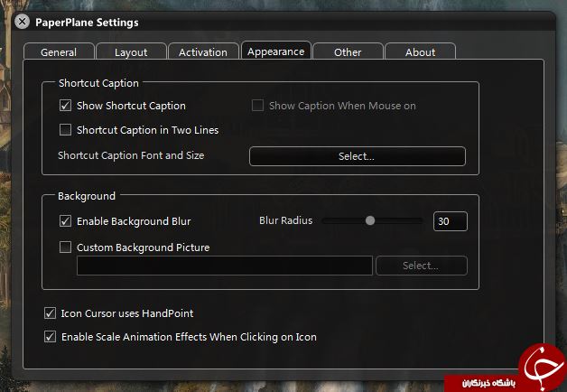Click the Blur Radius slider handle
Screen dimensions: 567x392
tap(370, 220)
